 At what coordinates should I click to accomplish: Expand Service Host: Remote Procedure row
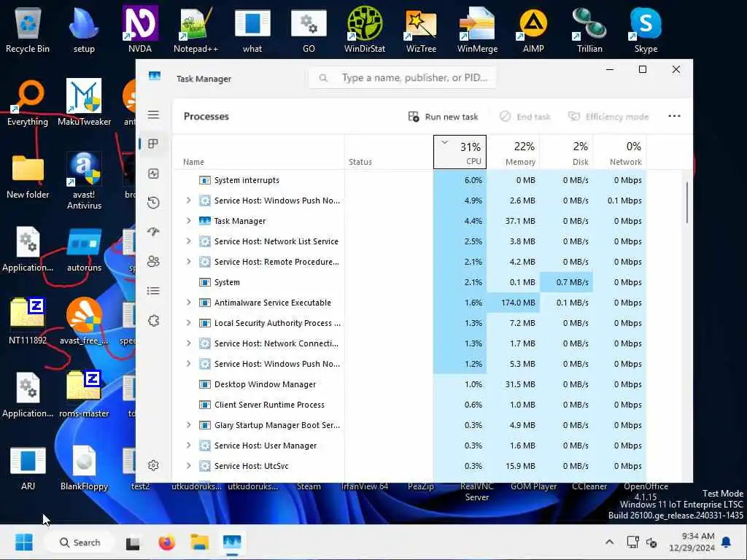188,262
